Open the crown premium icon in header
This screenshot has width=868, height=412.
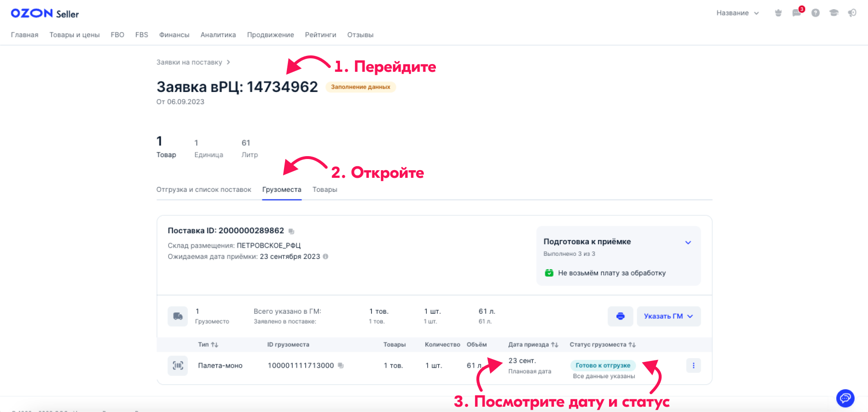tap(778, 13)
